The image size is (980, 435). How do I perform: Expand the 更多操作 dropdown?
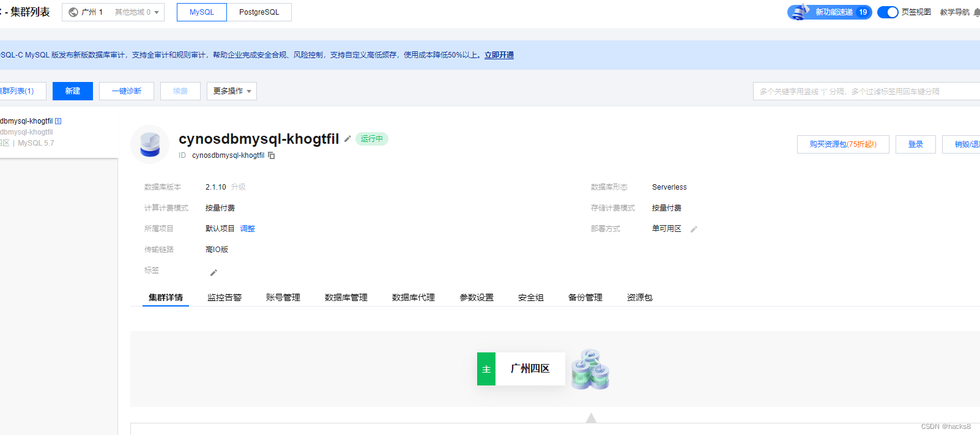tap(232, 91)
